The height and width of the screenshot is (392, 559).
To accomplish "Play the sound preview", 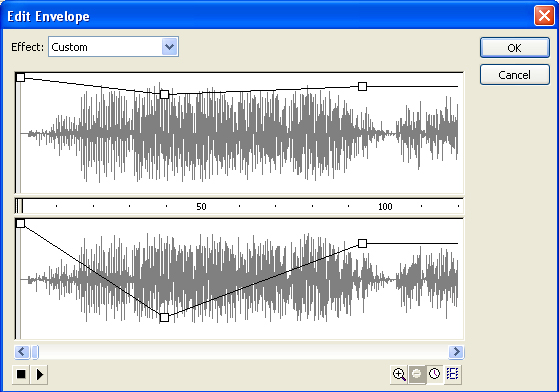I will coord(39,375).
